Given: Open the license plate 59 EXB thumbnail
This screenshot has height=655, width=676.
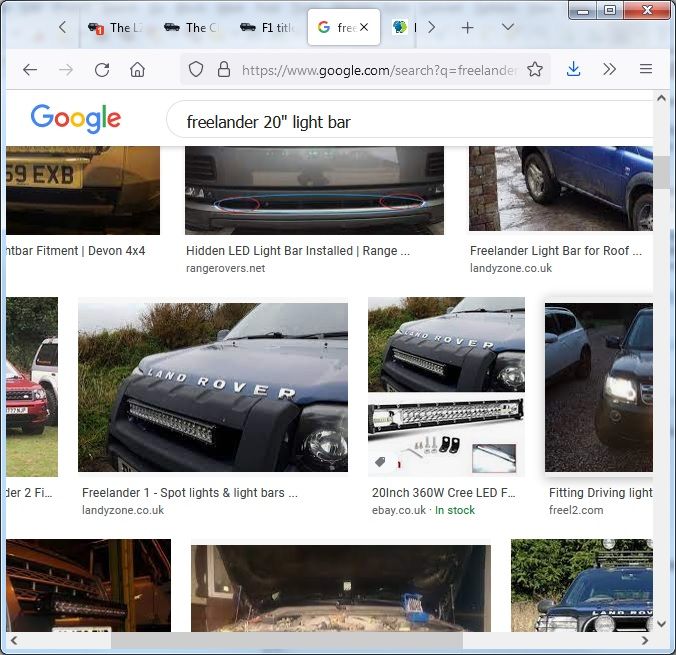Looking at the screenshot, I should [x=83, y=191].
